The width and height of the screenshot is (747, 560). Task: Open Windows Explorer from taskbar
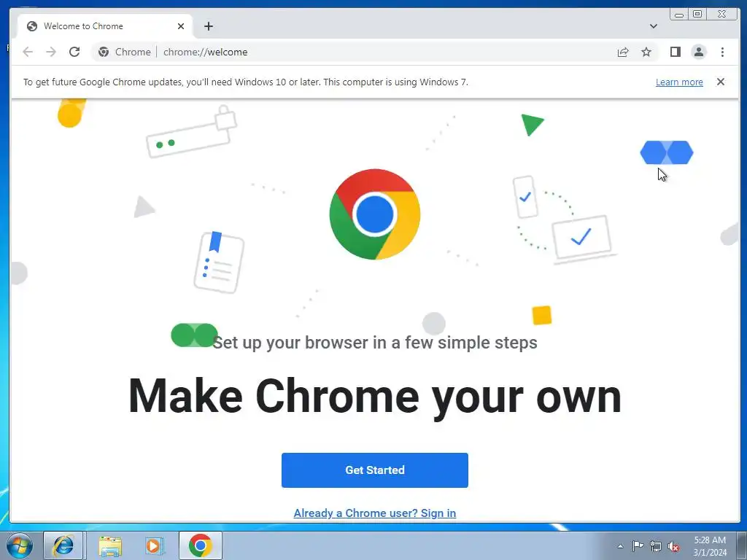point(110,545)
